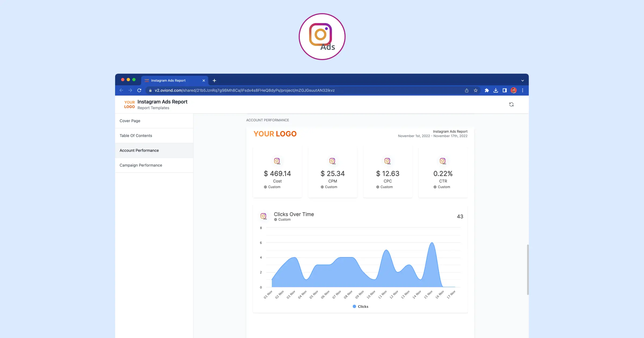Image resolution: width=644 pixels, height=338 pixels.
Task: Click the $ 12.63 CPC value
Action: pyautogui.click(x=387, y=174)
